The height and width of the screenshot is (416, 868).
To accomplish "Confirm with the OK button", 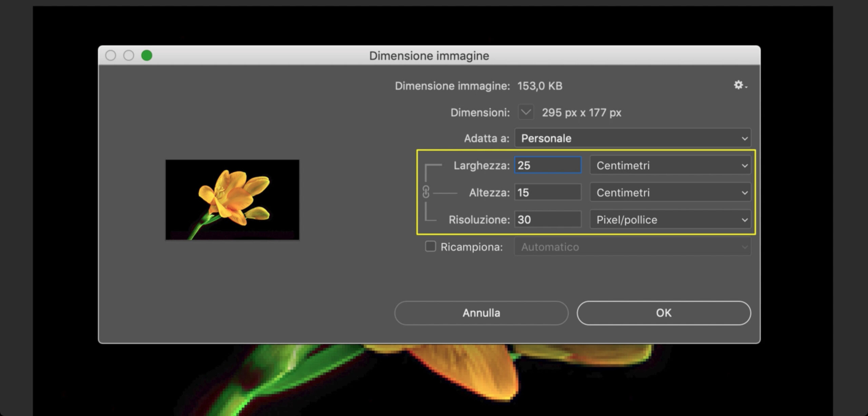I will (664, 313).
